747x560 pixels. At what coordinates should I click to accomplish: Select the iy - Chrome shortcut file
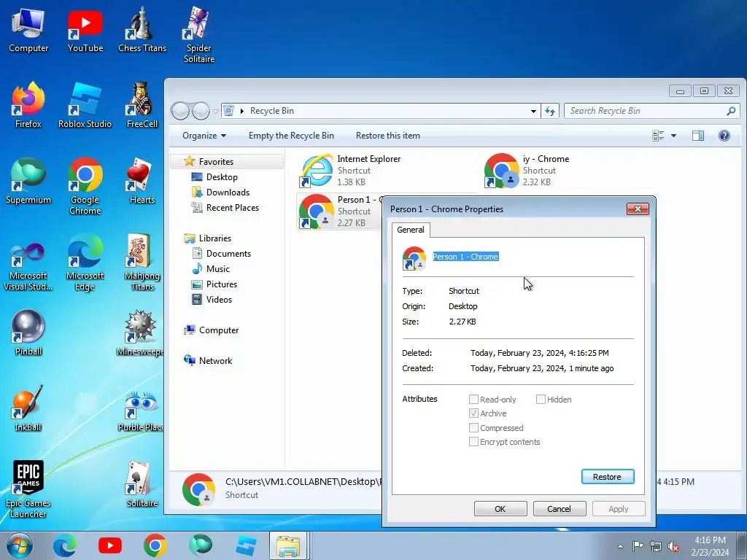(x=527, y=170)
